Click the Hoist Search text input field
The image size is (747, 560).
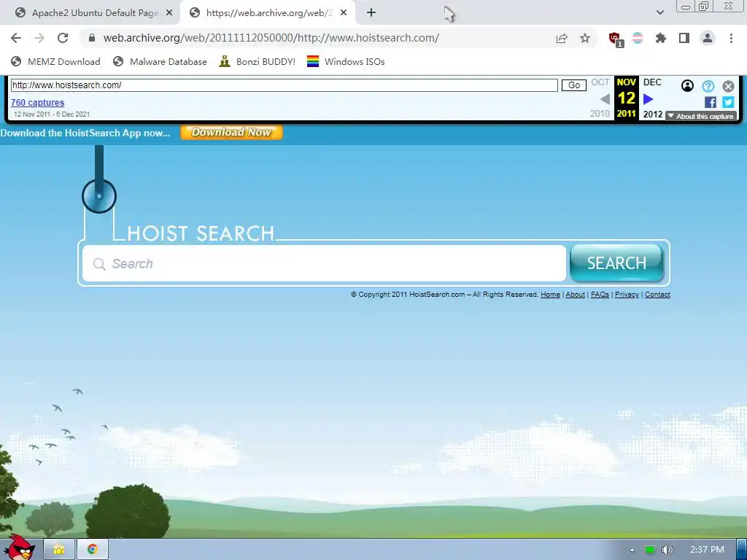point(324,263)
